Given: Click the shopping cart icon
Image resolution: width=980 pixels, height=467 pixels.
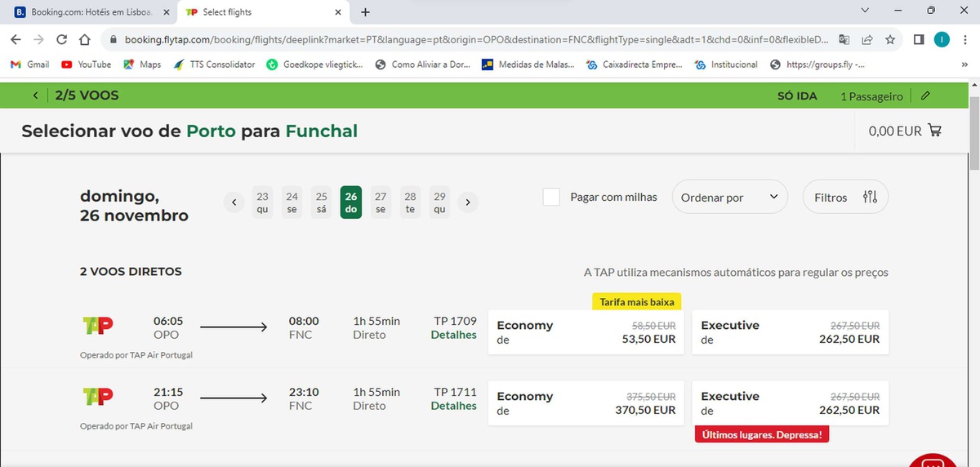Looking at the screenshot, I should point(934,131).
